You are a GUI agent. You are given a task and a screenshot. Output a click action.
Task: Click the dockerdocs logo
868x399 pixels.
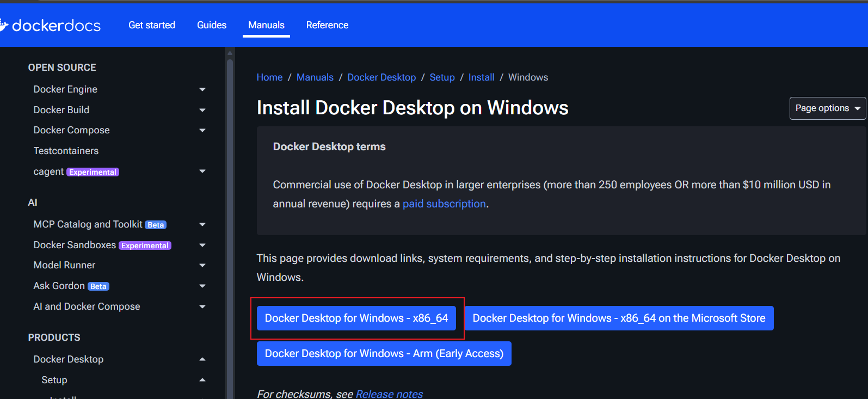pos(50,25)
